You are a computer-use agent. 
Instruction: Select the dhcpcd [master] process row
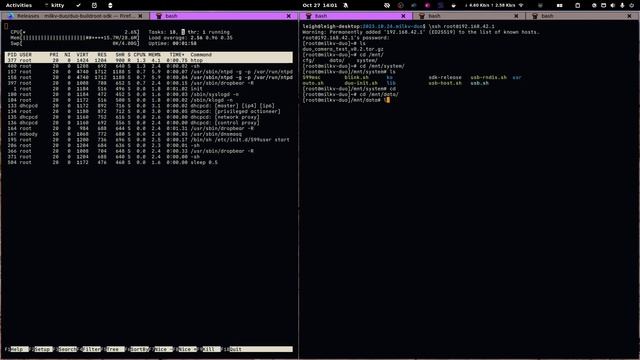pyautogui.click(x=149, y=106)
